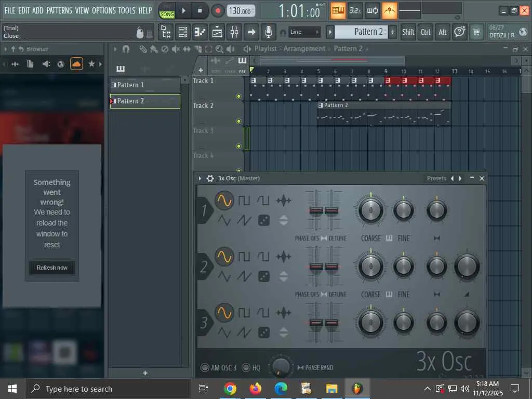Open the Piano roll icon
Screen dimensions: 532x399
tap(200, 32)
